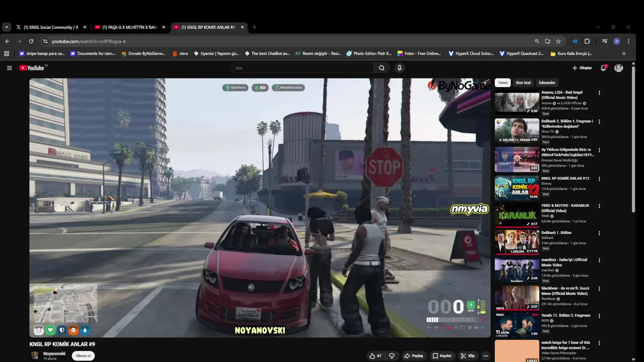
Task: Open a new Chrome tab
Action: [x=254, y=27]
